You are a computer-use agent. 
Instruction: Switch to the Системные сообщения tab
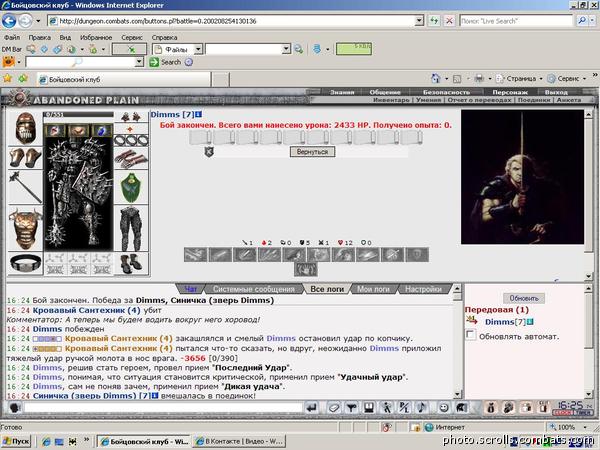point(254,289)
